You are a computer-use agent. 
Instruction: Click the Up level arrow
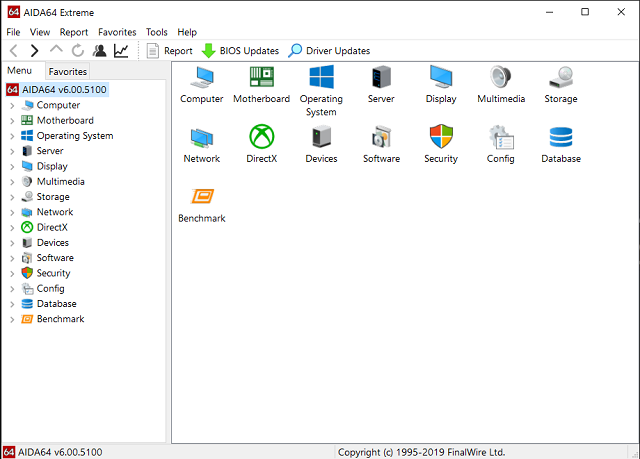click(x=56, y=49)
